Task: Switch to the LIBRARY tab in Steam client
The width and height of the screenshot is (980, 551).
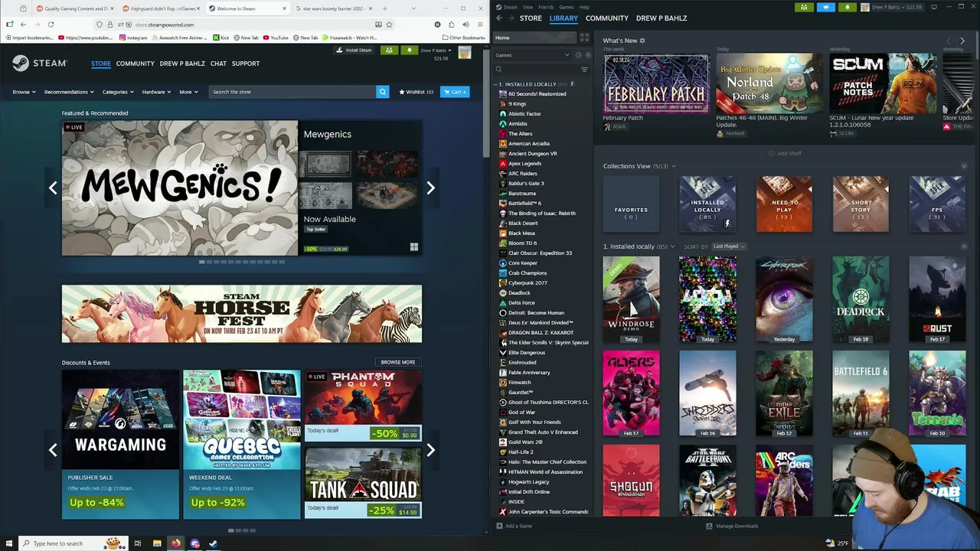Action: (x=563, y=18)
